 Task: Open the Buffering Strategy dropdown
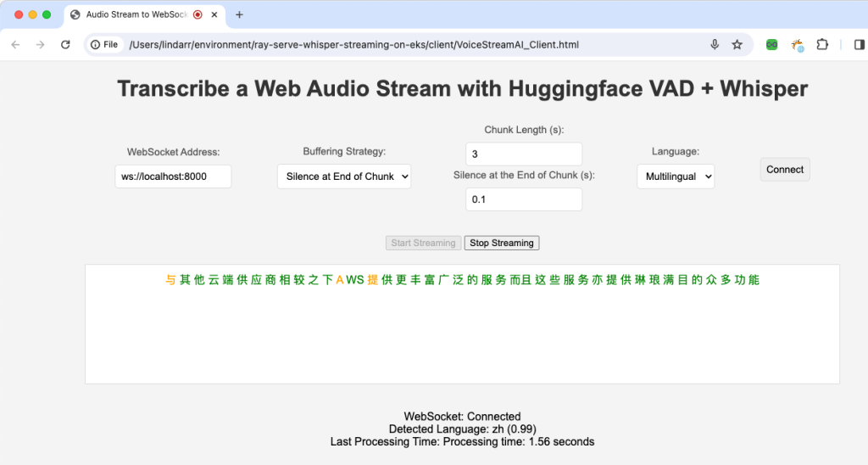(344, 176)
